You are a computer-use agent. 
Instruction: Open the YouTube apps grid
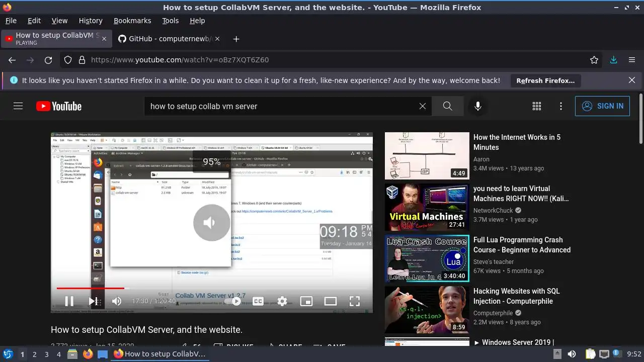click(x=537, y=106)
